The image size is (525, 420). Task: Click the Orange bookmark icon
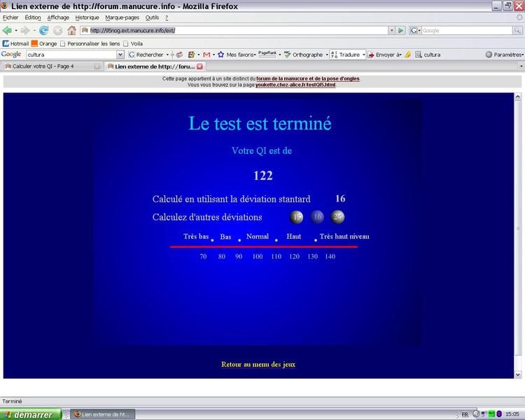[35, 43]
